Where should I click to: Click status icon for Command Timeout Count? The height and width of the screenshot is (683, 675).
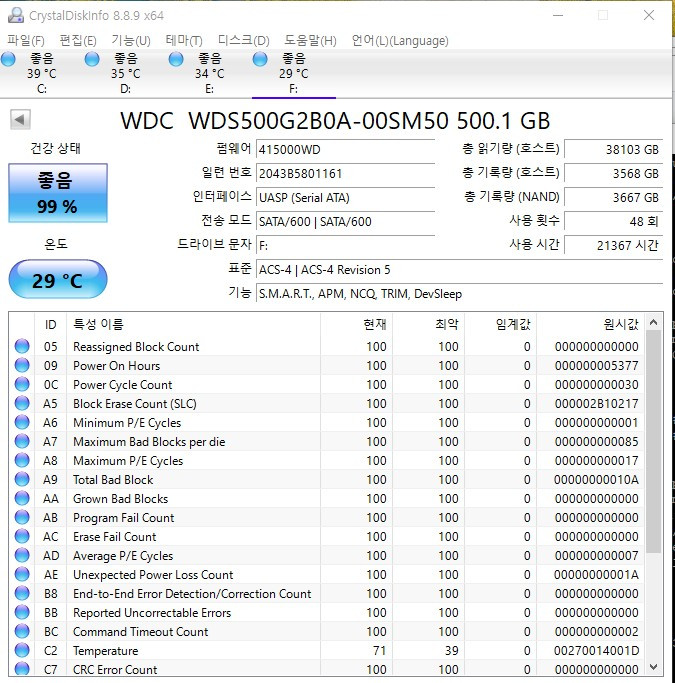coord(22,631)
